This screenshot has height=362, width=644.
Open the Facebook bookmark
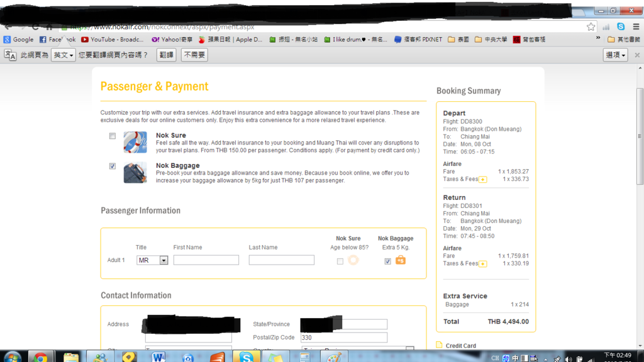pos(57,40)
